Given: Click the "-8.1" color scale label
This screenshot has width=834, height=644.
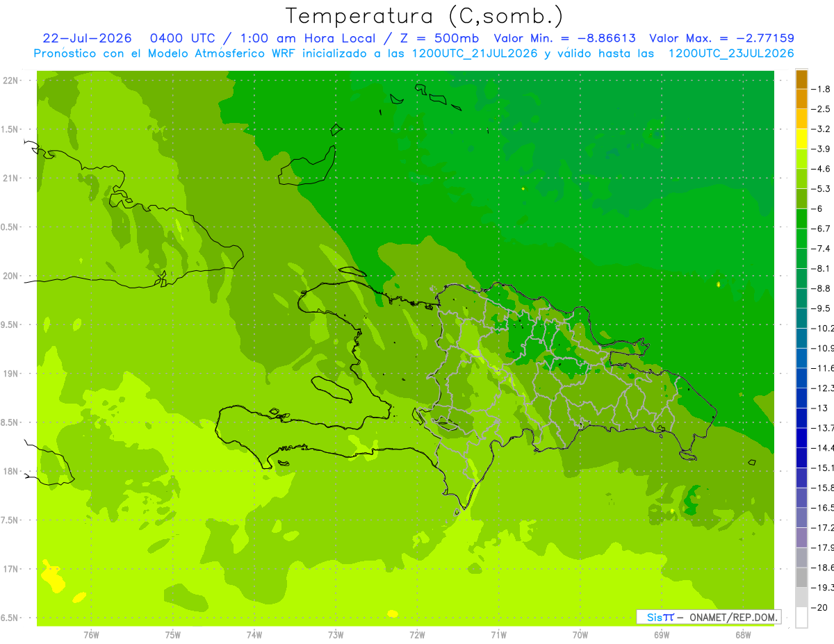Looking at the screenshot, I should tap(821, 268).
